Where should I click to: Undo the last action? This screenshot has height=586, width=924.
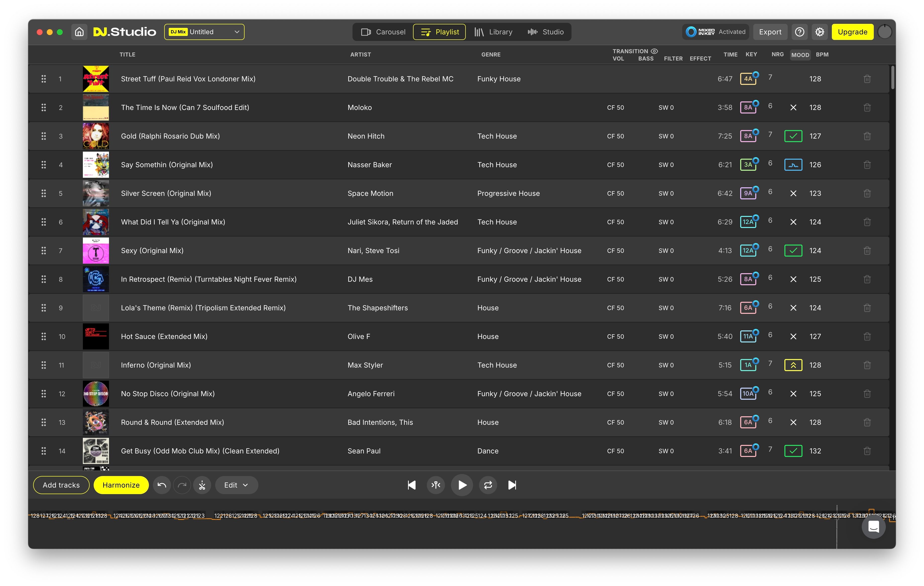click(162, 485)
